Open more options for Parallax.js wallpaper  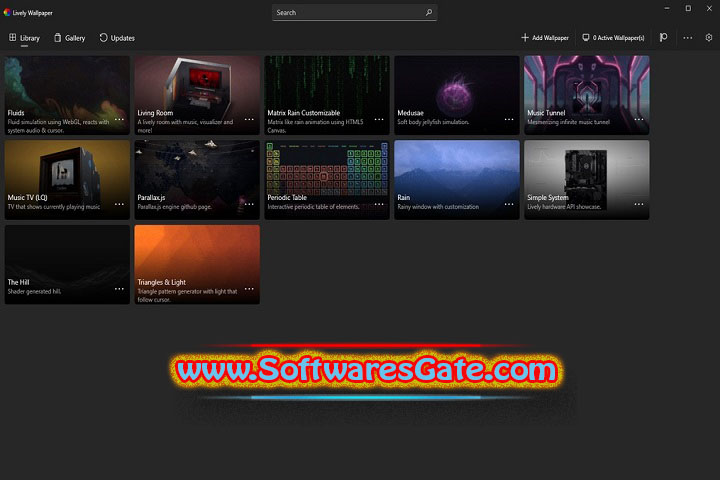(249, 204)
